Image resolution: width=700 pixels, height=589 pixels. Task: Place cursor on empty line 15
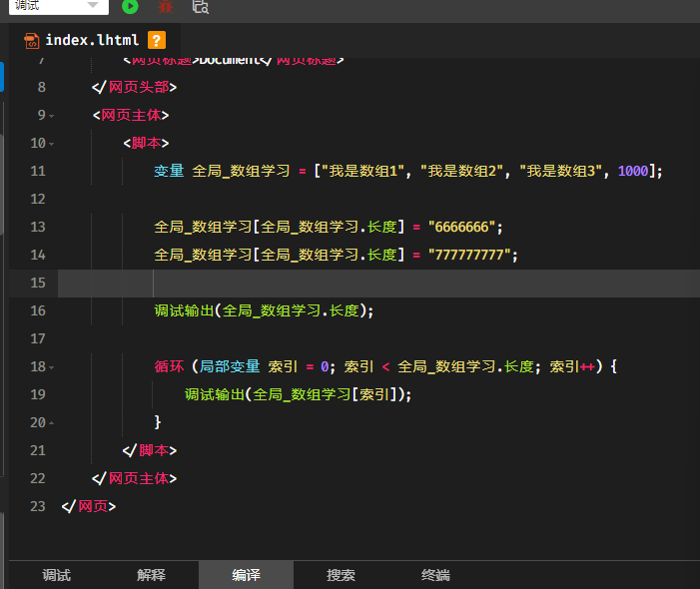(x=378, y=283)
